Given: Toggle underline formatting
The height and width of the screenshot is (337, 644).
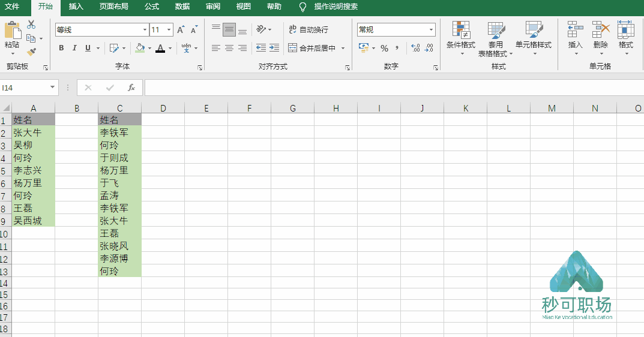Looking at the screenshot, I should coord(88,48).
